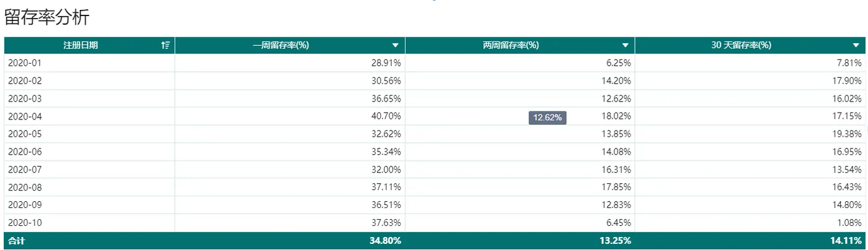868x250 pixels.
Task: Click the 注册日期 column header text
Action: tap(81, 45)
